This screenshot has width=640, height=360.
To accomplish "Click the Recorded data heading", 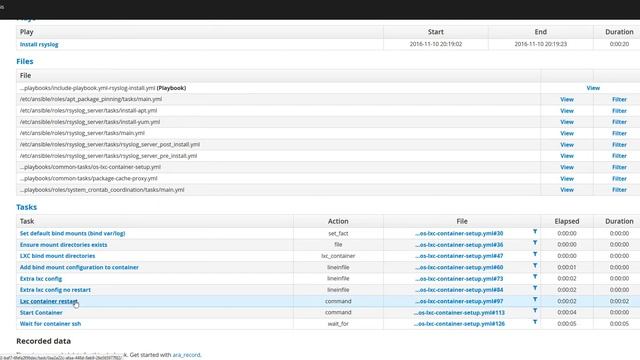I will tap(44, 341).
